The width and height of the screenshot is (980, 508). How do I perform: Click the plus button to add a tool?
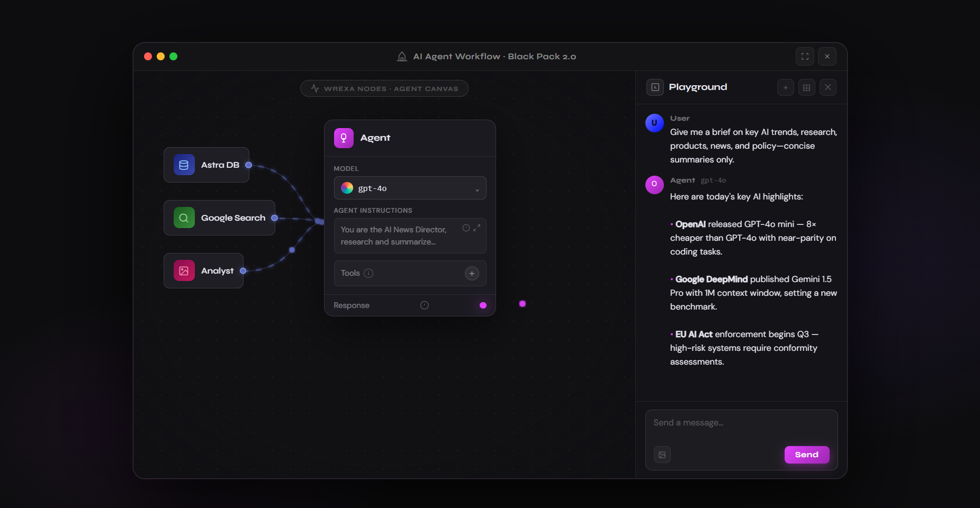[471, 273]
